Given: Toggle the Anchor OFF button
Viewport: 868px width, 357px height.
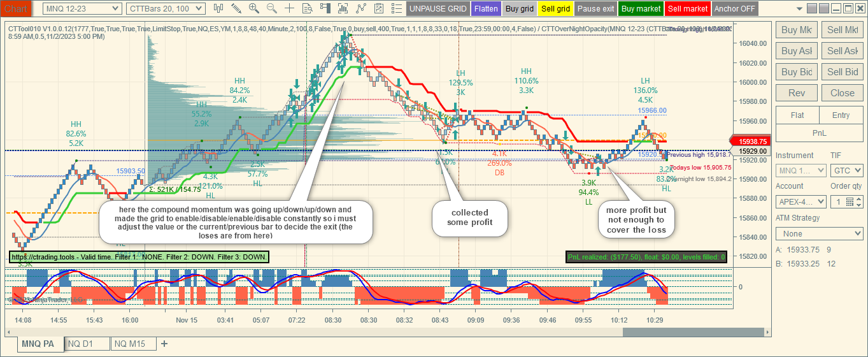Looking at the screenshot, I should tap(735, 9).
